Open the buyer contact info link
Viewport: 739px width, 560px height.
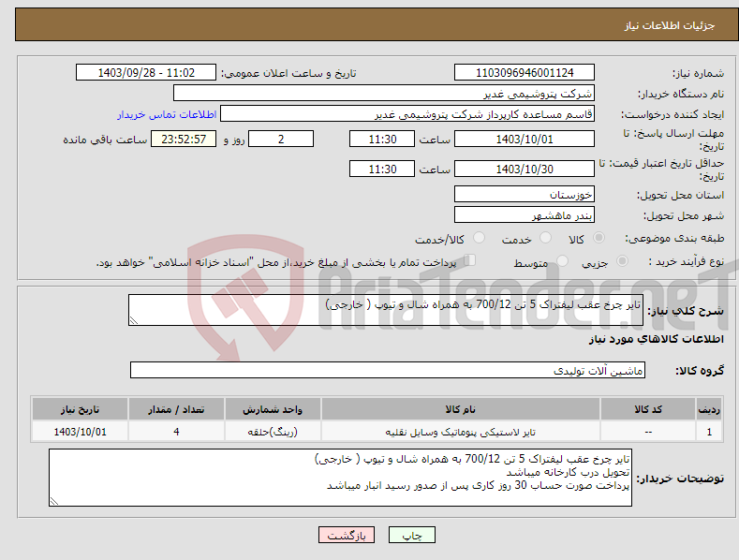167,114
